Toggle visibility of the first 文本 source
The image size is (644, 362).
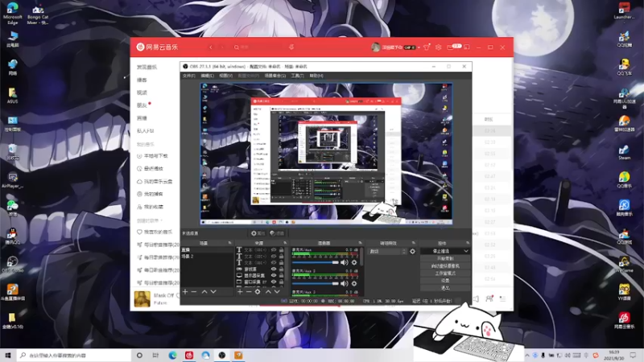274,249
